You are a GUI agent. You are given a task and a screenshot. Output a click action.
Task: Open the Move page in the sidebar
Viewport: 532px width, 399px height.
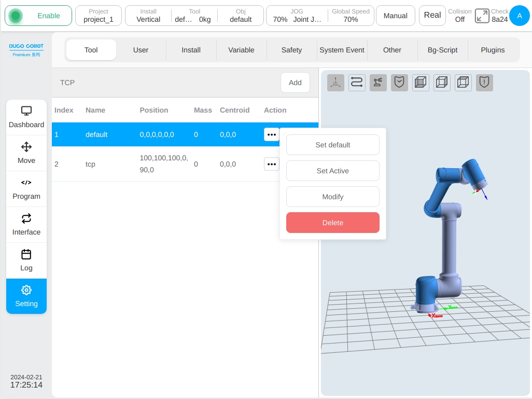click(x=26, y=153)
